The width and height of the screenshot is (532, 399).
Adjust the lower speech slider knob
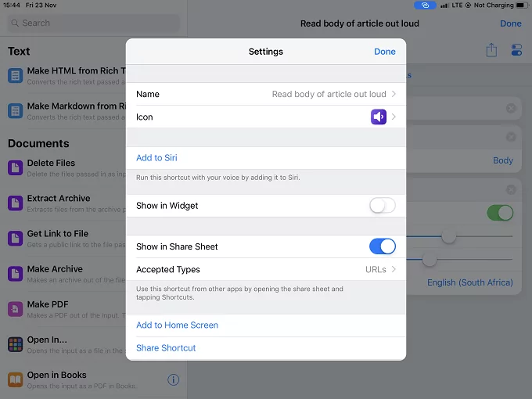click(430, 260)
